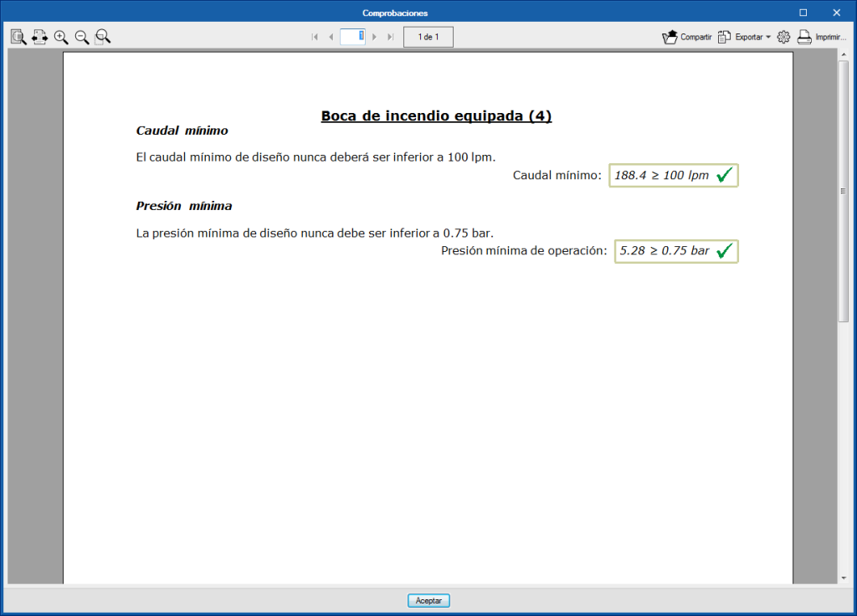857x616 pixels.
Task: Click the vertical scrollbar thumb
Action: [844, 191]
